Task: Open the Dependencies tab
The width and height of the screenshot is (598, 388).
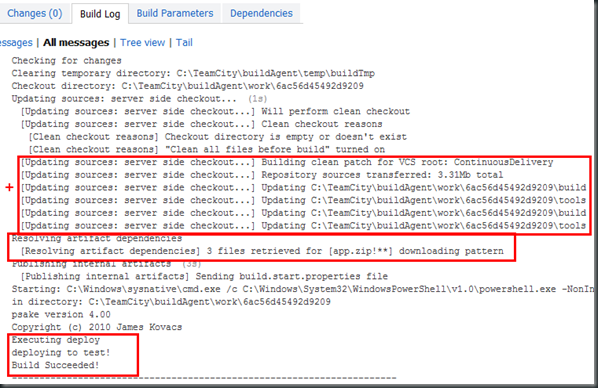Action: [x=261, y=13]
